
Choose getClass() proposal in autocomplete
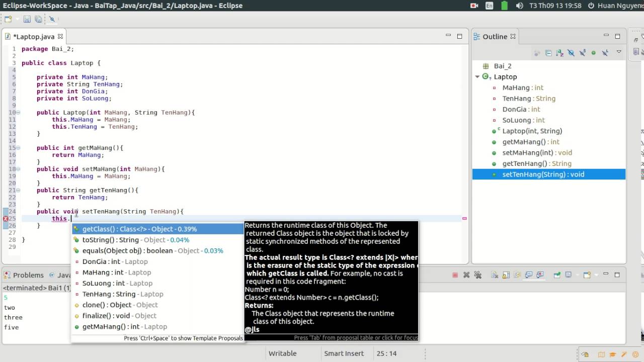click(157, 229)
